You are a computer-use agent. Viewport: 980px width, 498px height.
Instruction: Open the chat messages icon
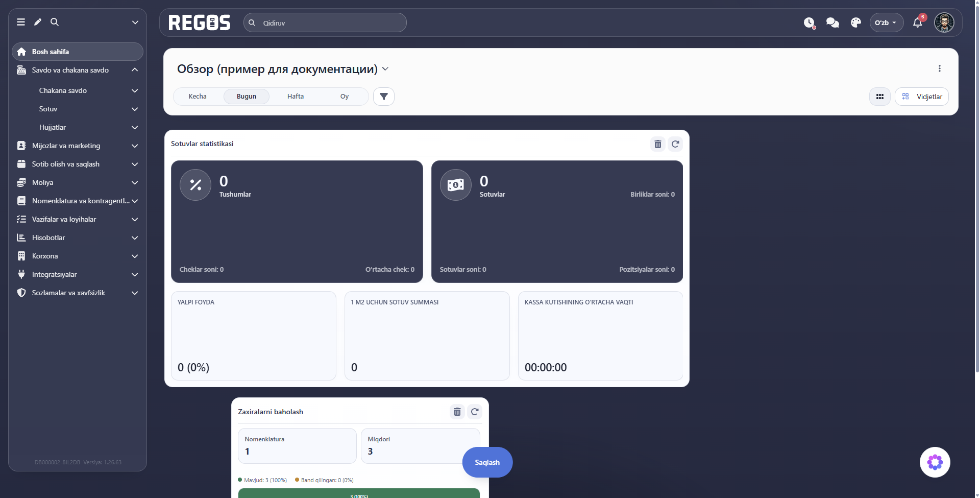point(832,22)
